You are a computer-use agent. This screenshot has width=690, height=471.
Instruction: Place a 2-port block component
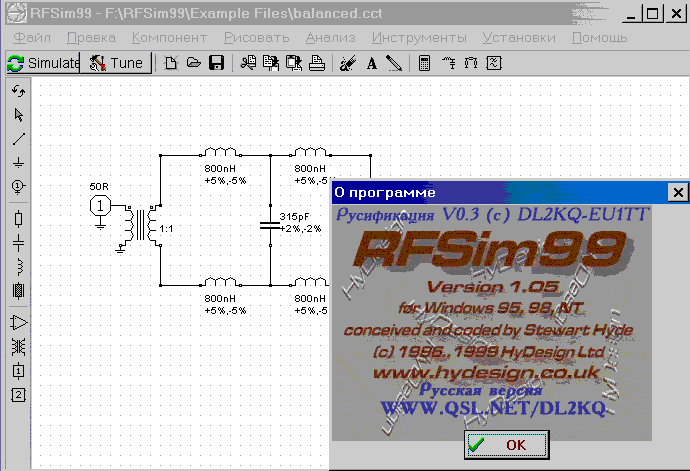(18, 395)
